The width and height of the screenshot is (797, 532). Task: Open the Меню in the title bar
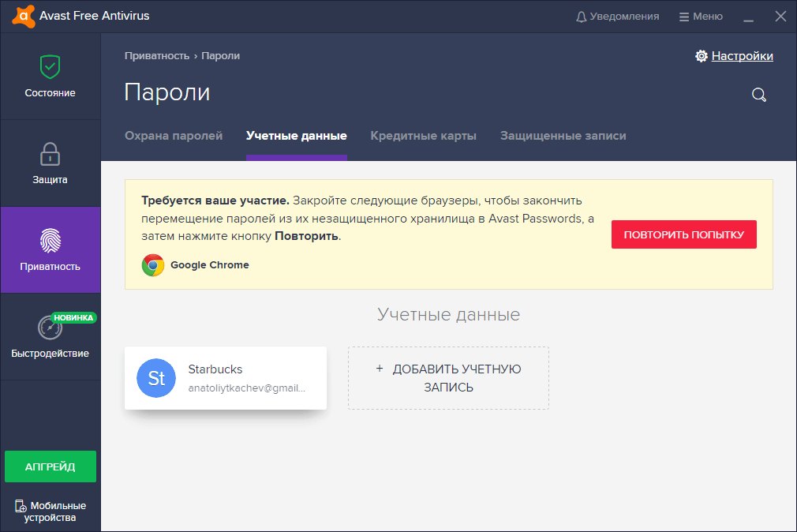point(700,15)
